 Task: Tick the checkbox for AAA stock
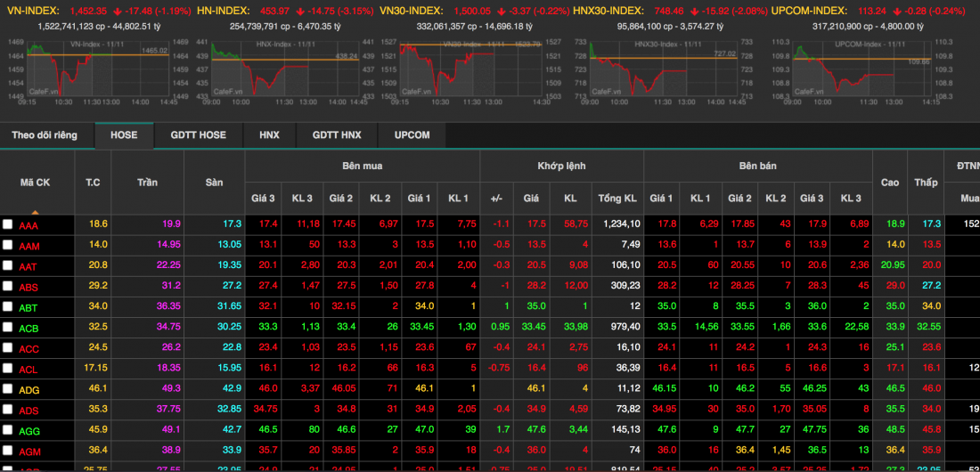point(8,225)
